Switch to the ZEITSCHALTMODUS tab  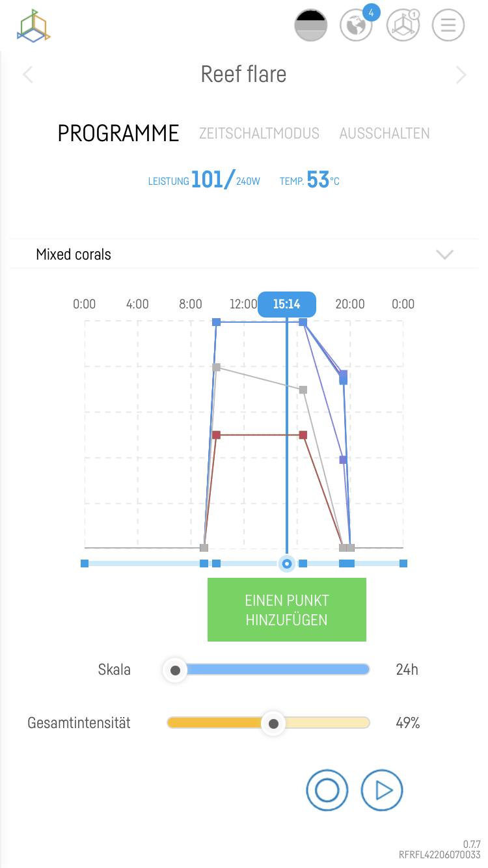click(259, 133)
